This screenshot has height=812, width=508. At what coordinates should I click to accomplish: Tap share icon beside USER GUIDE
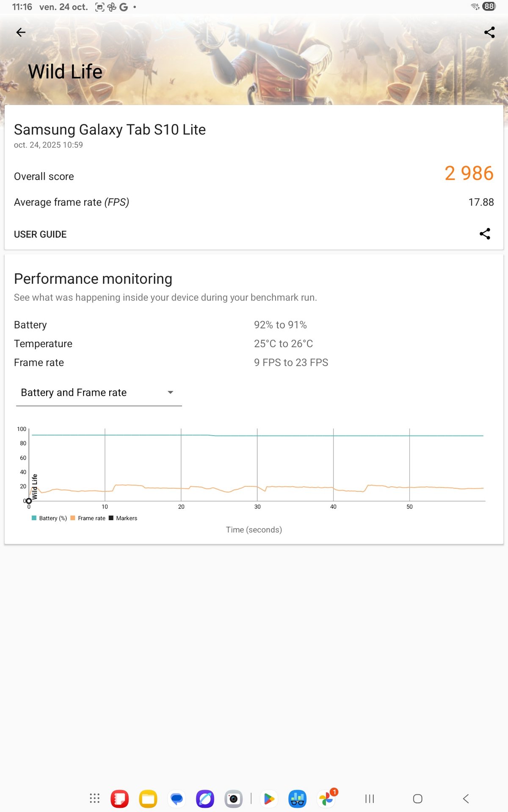[485, 234]
